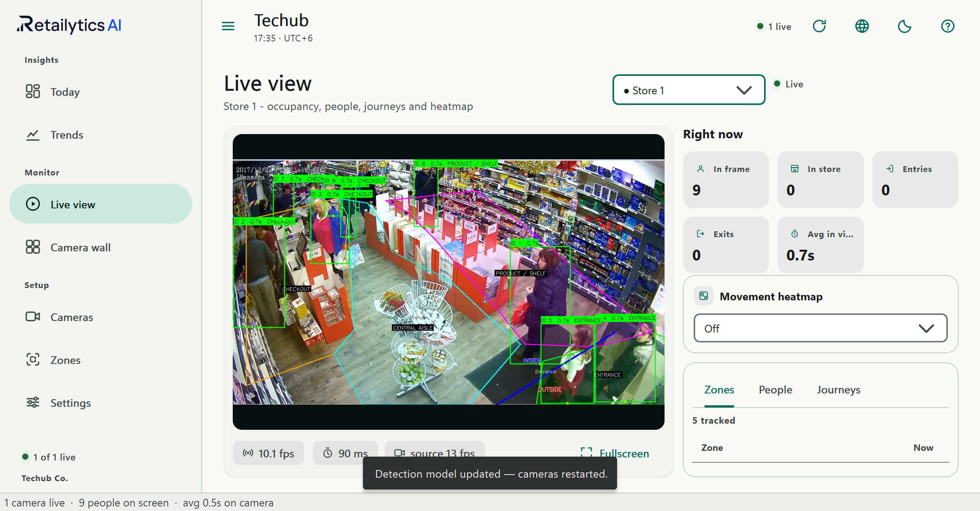Click the '1 of 1 live' sidebar status

[x=49, y=457]
